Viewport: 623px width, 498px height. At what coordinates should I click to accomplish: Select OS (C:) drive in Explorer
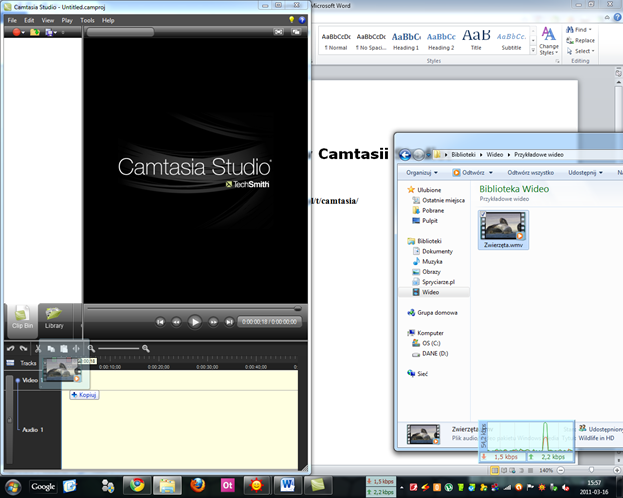pos(426,343)
